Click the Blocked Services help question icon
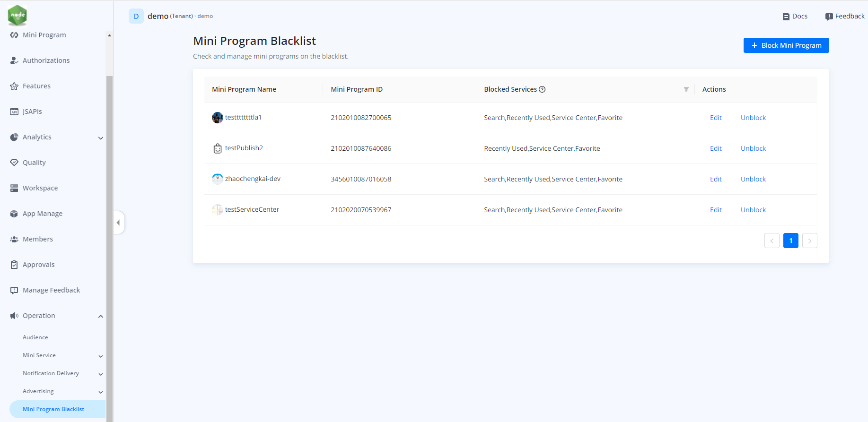The image size is (868, 422). click(x=542, y=89)
